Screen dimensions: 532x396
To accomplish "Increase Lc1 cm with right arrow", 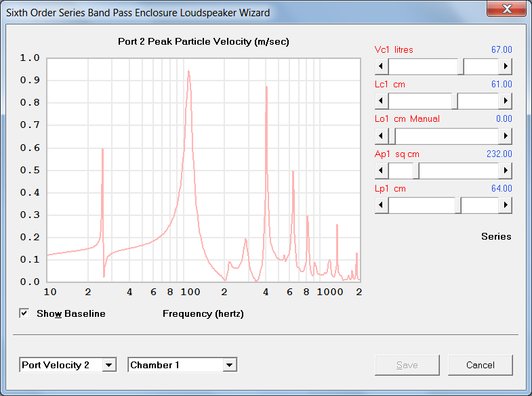I will (x=505, y=101).
